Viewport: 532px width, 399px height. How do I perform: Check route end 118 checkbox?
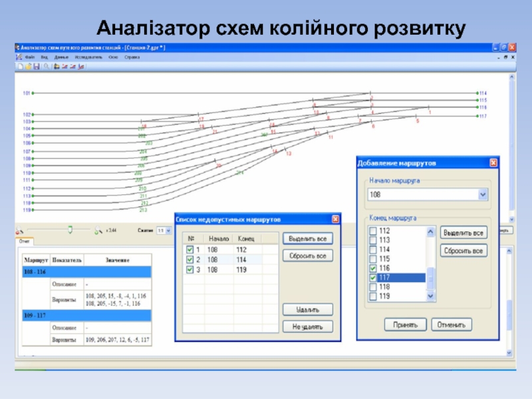point(373,287)
